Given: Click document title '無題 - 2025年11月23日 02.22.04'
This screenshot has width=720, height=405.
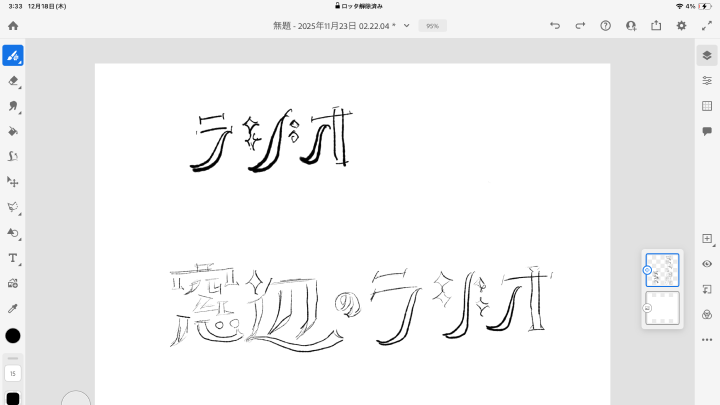Looking at the screenshot, I should (x=334, y=26).
